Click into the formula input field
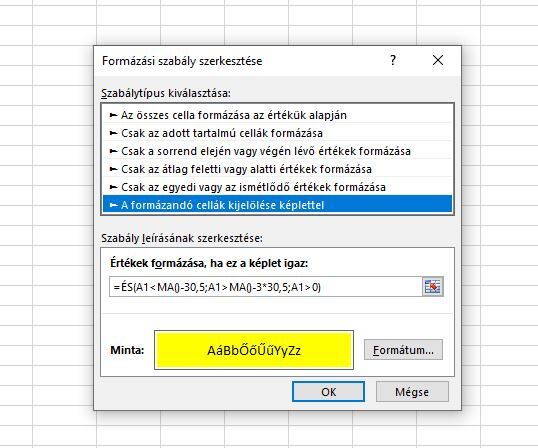Viewport: 538px width, 448px height. point(266,286)
